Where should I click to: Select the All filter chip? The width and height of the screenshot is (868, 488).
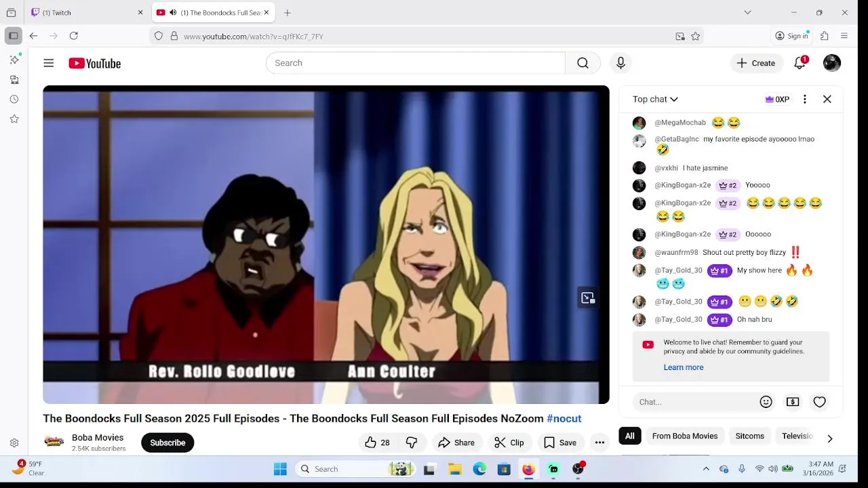pyautogui.click(x=630, y=436)
